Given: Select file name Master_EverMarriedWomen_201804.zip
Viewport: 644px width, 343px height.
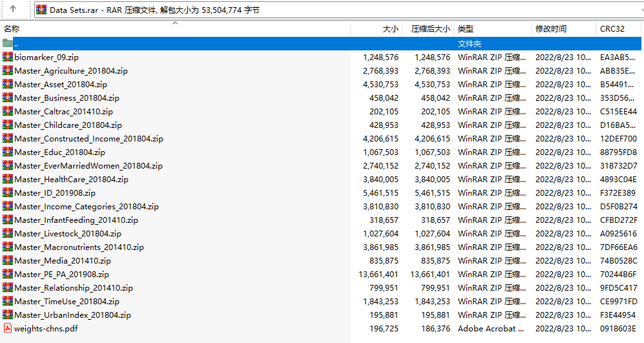Looking at the screenshot, I should [88, 165].
